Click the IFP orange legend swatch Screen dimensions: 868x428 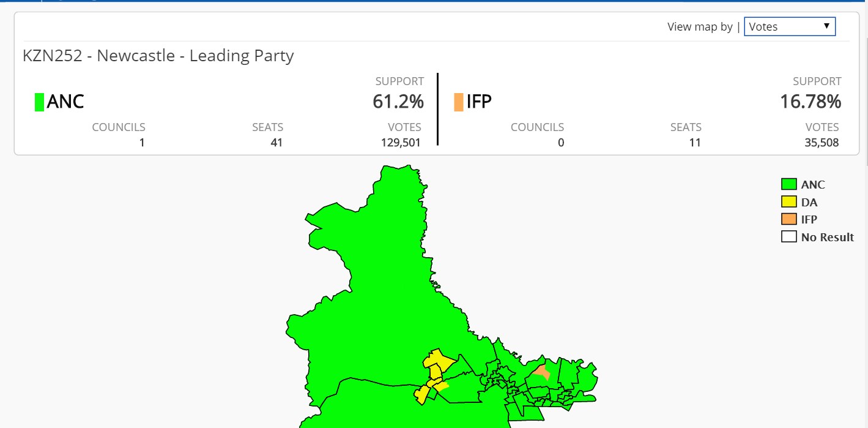click(x=788, y=219)
